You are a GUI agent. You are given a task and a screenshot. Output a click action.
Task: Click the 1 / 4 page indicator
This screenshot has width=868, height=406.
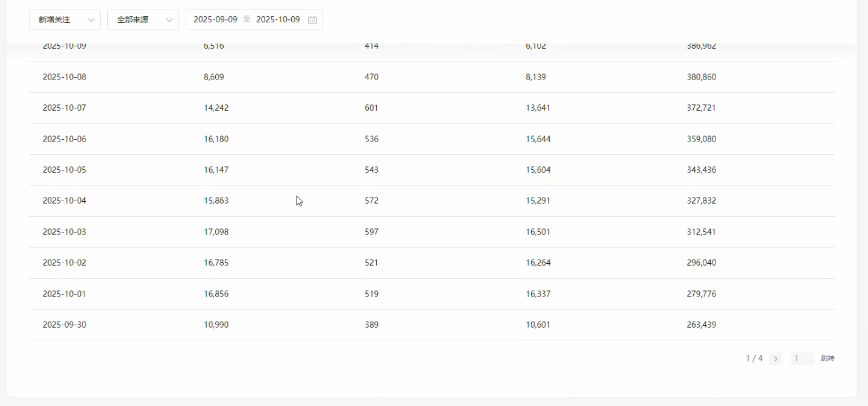[754, 358]
